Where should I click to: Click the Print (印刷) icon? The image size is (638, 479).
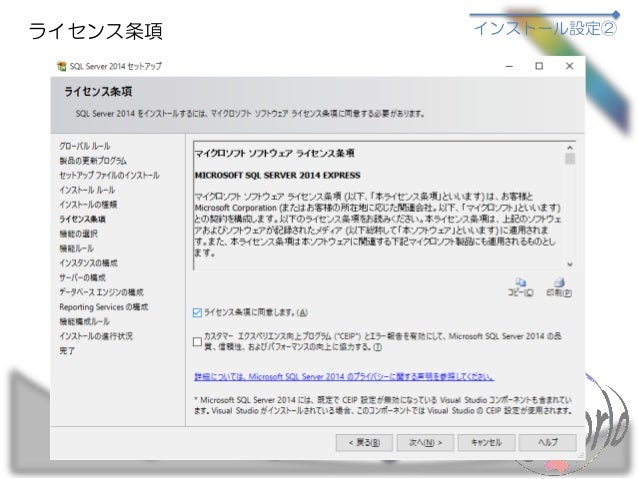tap(559, 282)
